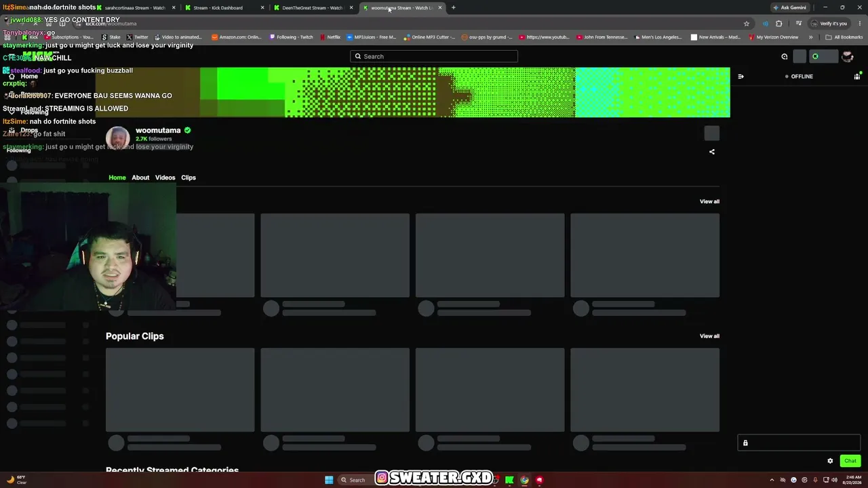Open Chrome extensions puzzle icon
This screenshot has width=868, height=488.
[x=778, y=24]
